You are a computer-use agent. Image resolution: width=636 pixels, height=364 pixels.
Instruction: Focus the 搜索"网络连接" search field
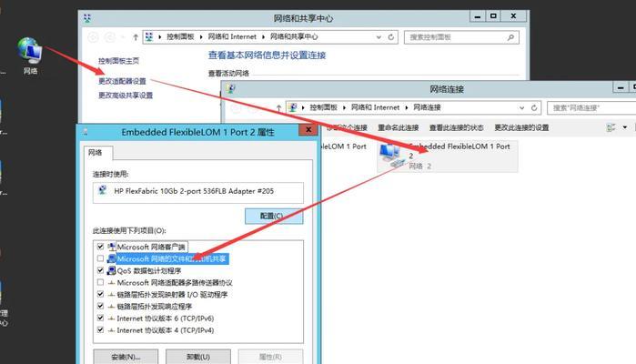tap(591, 108)
